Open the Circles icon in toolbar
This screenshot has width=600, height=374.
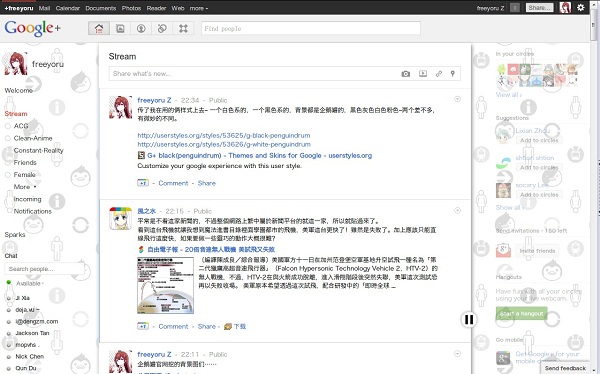(162, 28)
